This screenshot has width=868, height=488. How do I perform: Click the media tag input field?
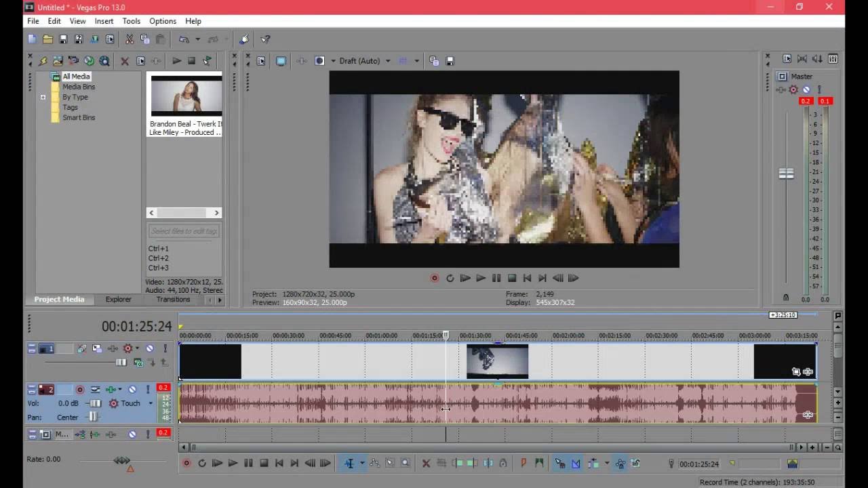click(x=184, y=231)
